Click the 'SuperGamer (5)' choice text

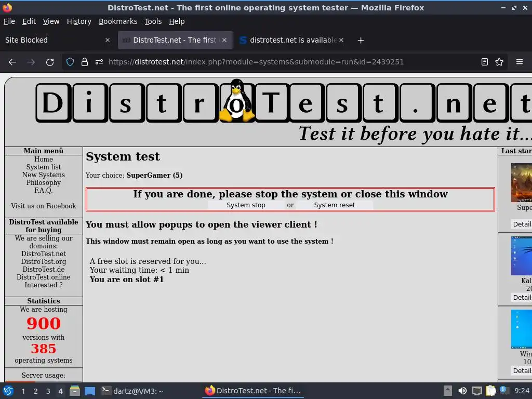[154, 176]
